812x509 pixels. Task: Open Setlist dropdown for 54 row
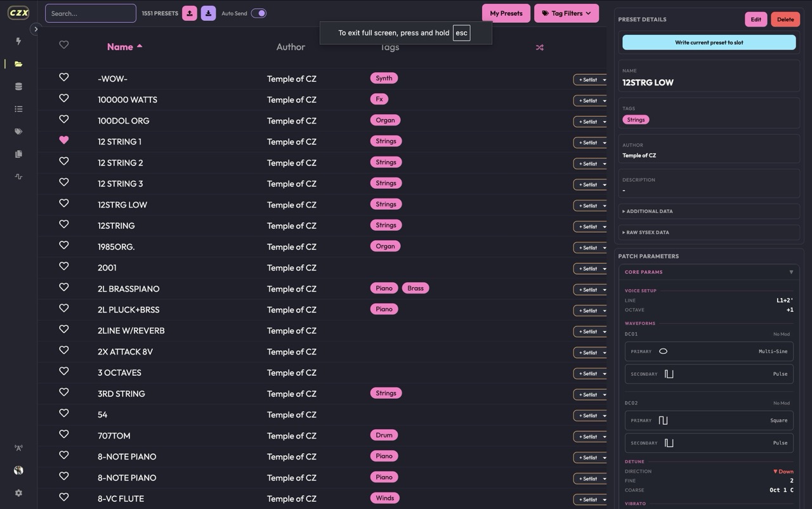click(605, 416)
